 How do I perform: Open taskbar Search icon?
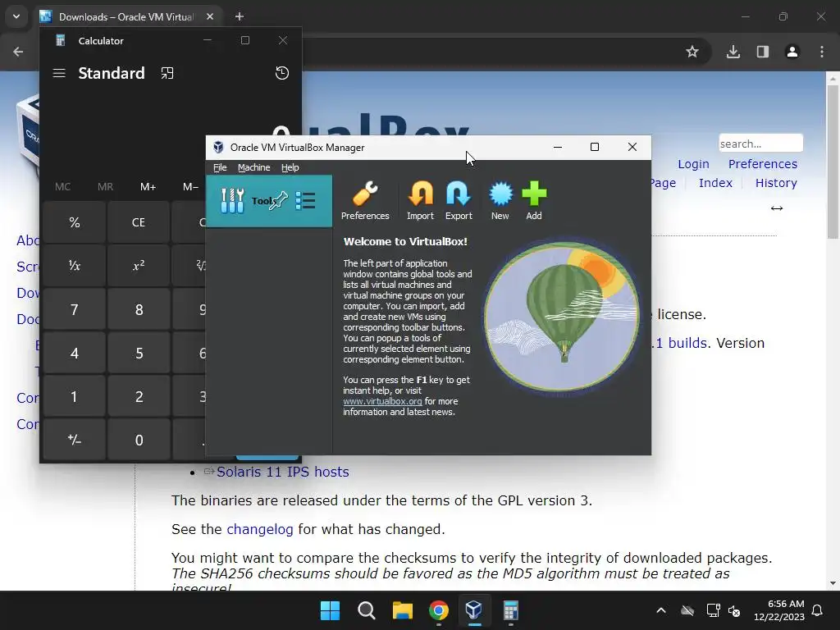(367, 610)
